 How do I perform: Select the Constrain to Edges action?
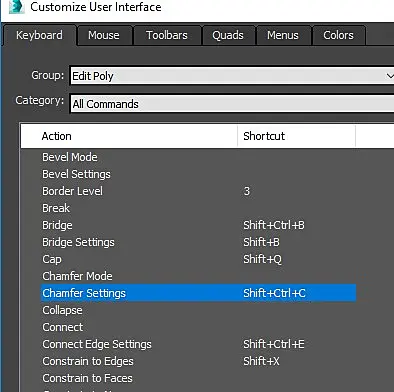pos(88,361)
